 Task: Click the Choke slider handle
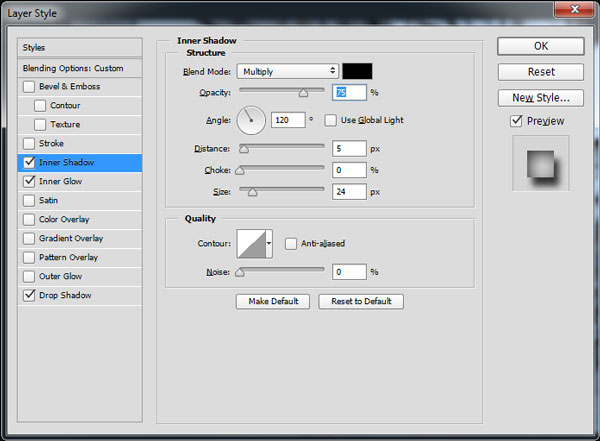coord(240,170)
